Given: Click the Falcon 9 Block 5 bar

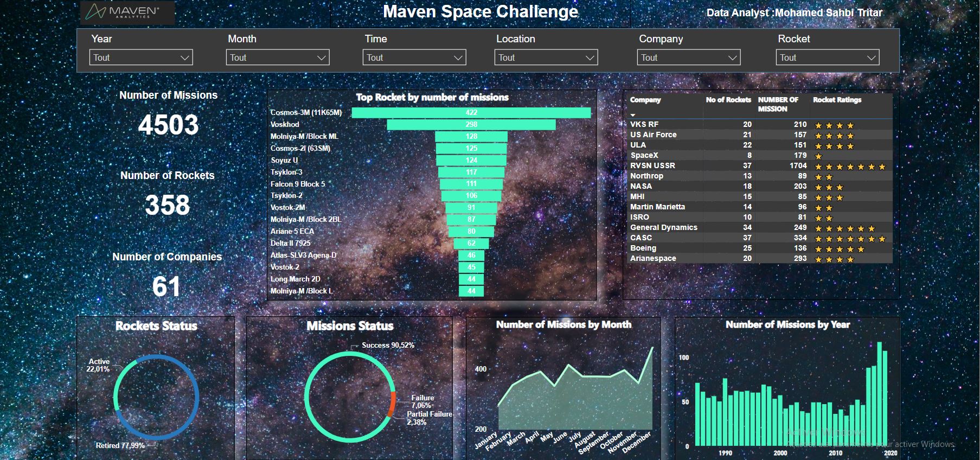Looking at the screenshot, I should [471, 184].
